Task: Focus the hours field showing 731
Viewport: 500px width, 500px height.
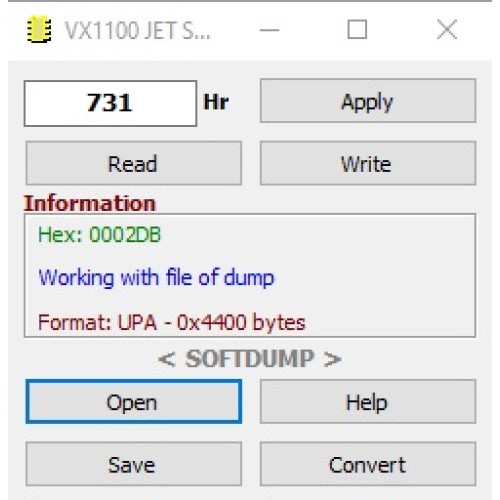Action: (110, 103)
